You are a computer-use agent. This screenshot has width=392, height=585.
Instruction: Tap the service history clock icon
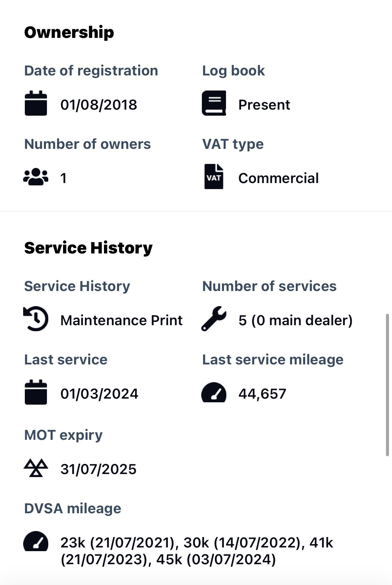(36, 318)
